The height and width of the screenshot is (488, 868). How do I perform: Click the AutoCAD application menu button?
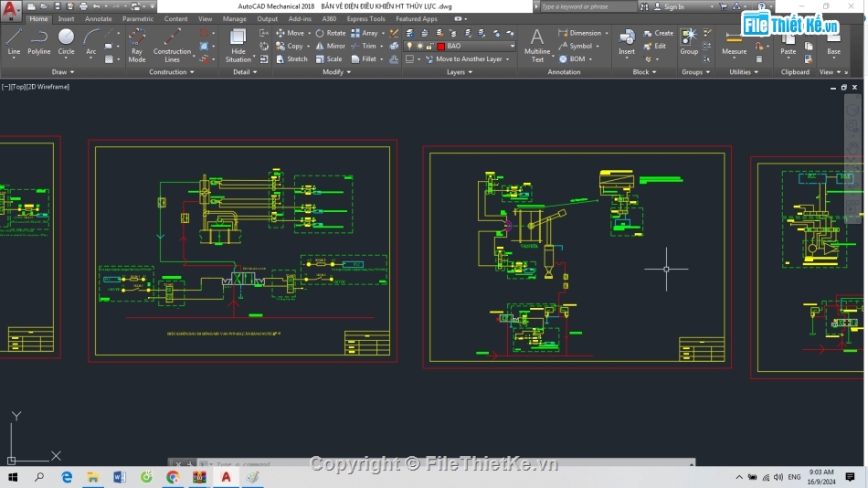pos(10,10)
